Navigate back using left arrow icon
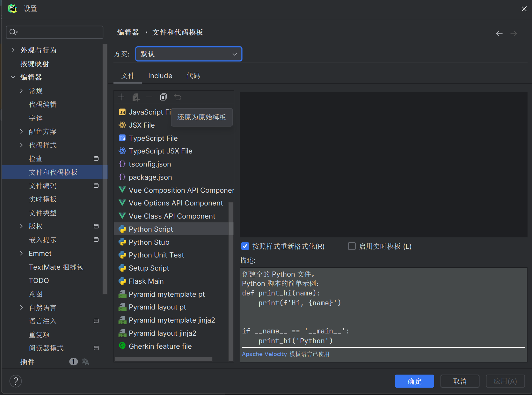This screenshot has height=395, width=532. 499,33
